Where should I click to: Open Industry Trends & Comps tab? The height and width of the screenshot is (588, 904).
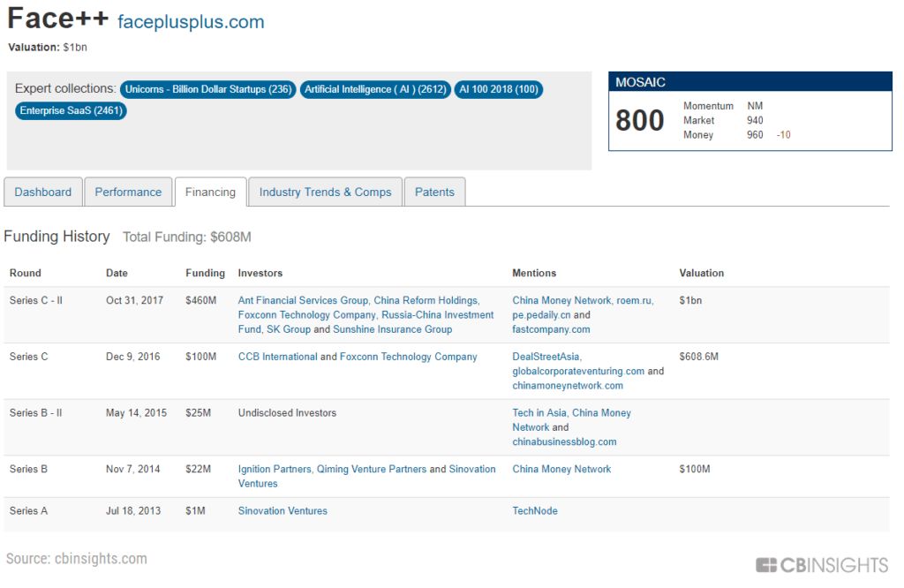[x=325, y=192]
